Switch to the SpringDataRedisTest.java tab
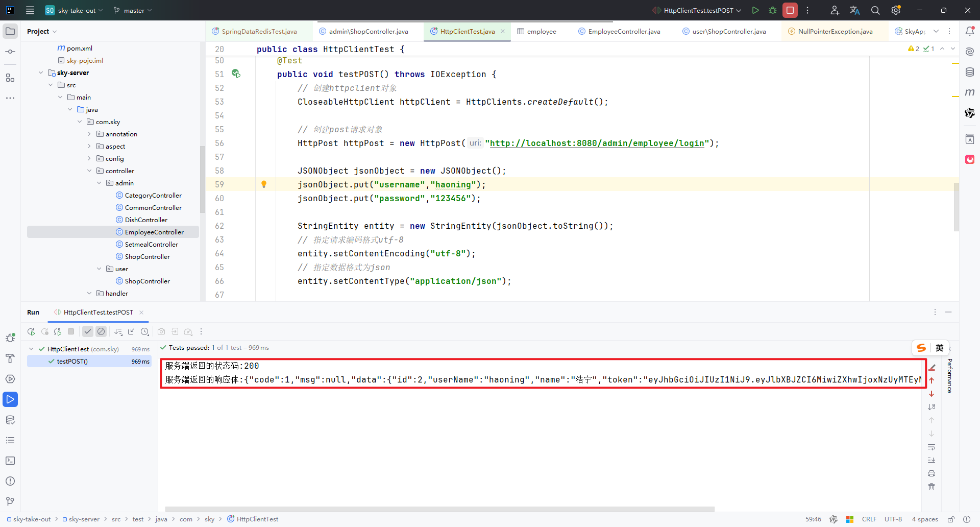Image resolution: width=980 pixels, height=527 pixels. coord(258,31)
